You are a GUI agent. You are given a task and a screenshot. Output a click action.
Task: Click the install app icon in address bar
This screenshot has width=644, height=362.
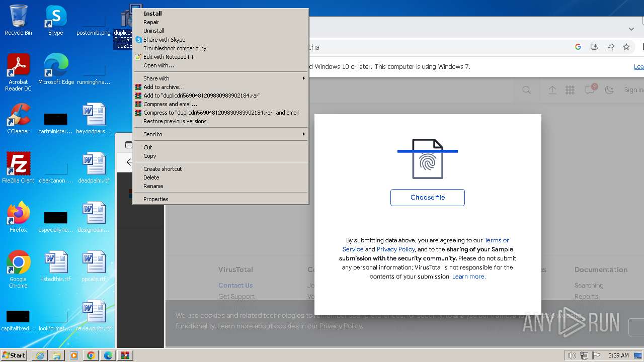tap(594, 47)
